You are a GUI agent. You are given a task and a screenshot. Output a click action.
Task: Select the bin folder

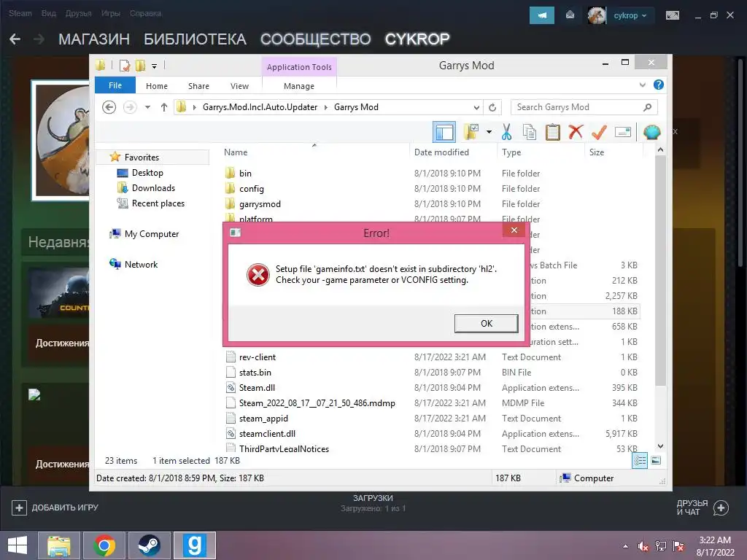[245, 174]
